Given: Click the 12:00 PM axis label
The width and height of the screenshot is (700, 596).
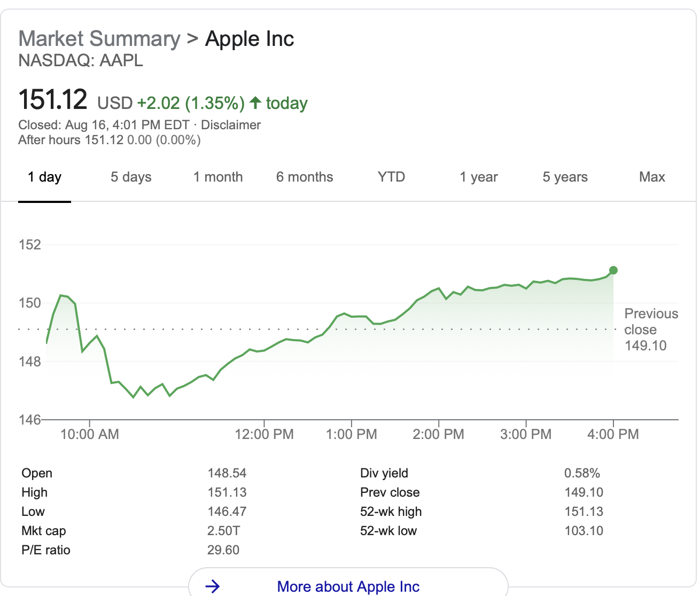Looking at the screenshot, I should coord(264,434).
